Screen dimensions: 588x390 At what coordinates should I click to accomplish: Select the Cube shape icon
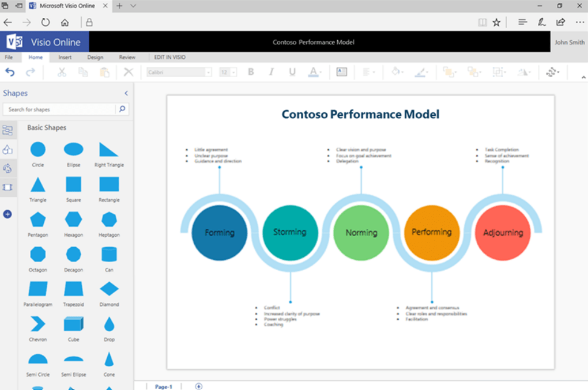pyautogui.click(x=73, y=324)
